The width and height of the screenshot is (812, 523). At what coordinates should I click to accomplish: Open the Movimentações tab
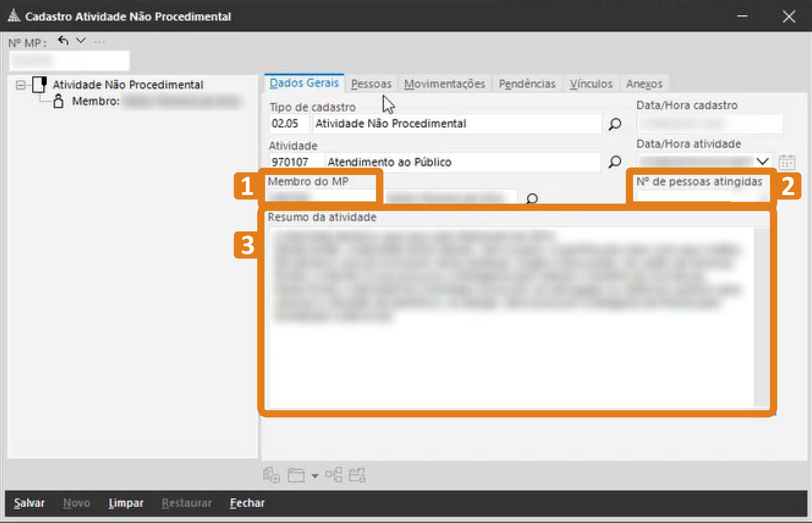(444, 84)
